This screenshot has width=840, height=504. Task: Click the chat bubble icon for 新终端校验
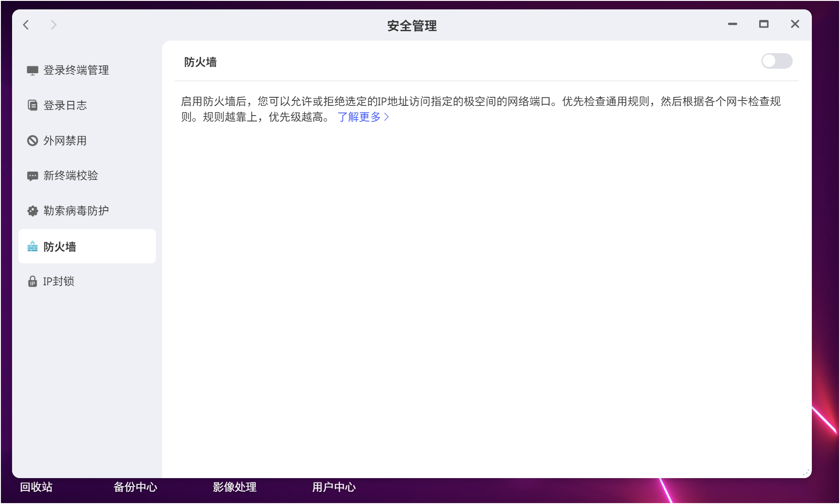pyautogui.click(x=33, y=176)
